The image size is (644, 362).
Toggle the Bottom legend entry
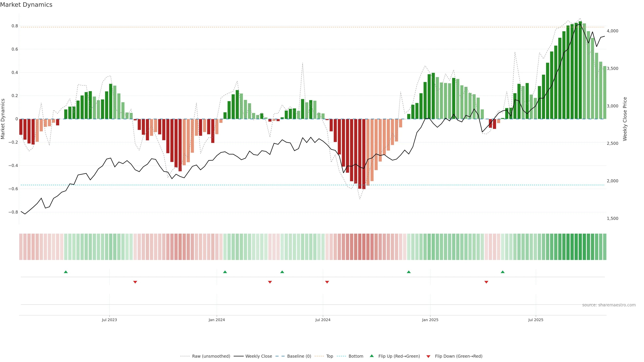click(356, 356)
